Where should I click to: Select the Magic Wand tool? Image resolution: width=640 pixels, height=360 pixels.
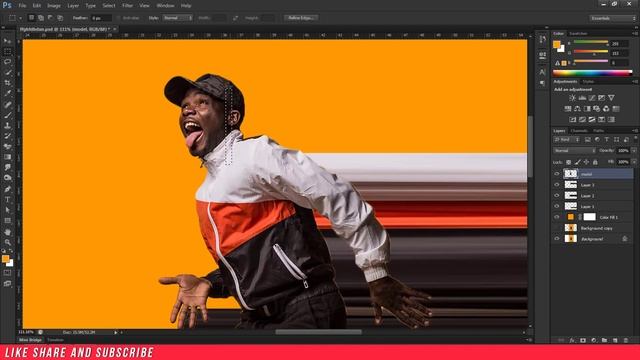click(7, 73)
